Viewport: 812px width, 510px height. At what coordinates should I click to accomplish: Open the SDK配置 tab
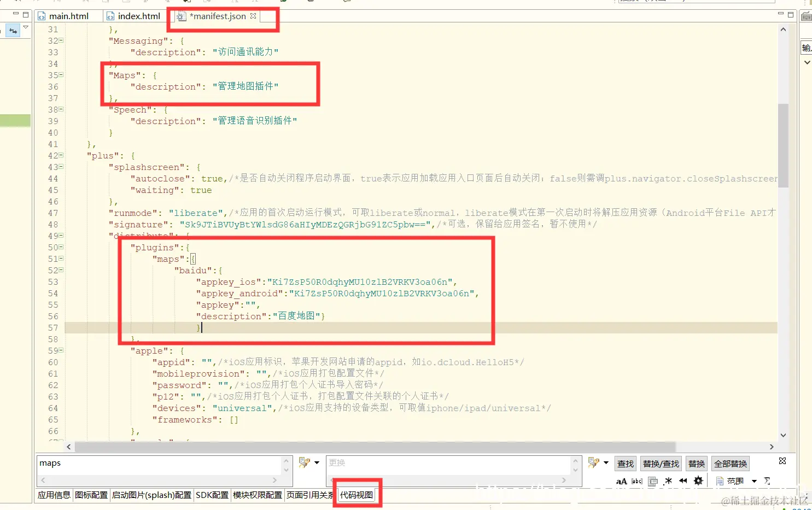[212, 495]
